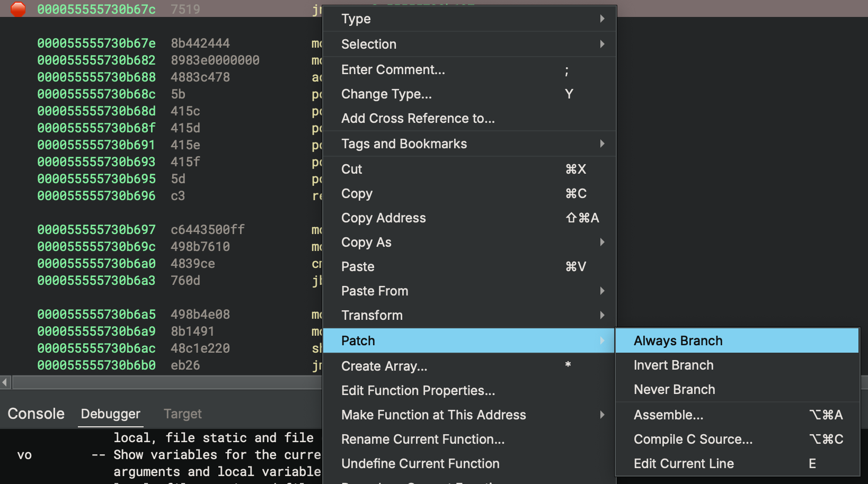The width and height of the screenshot is (868, 484).
Task: Click the 'vo' command in console output
Action: tap(24, 455)
